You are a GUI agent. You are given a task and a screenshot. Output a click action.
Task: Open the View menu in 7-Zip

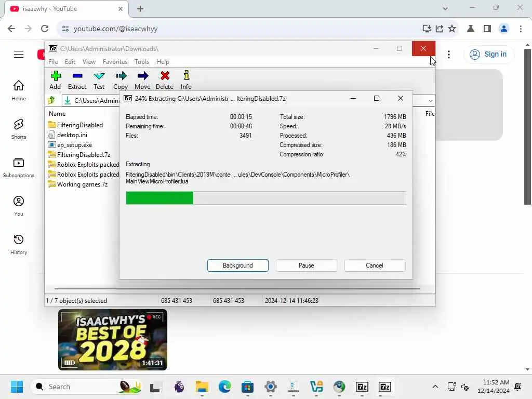[x=89, y=62]
